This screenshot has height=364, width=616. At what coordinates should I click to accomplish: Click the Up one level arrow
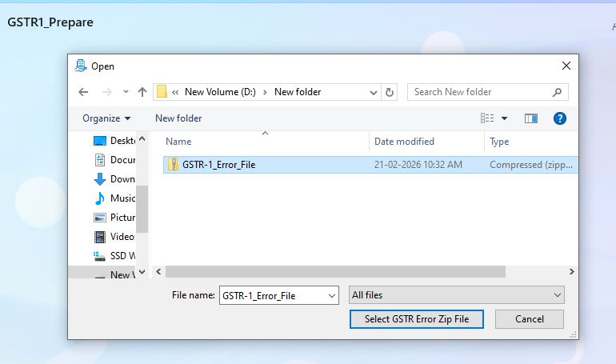pos(142,92)
